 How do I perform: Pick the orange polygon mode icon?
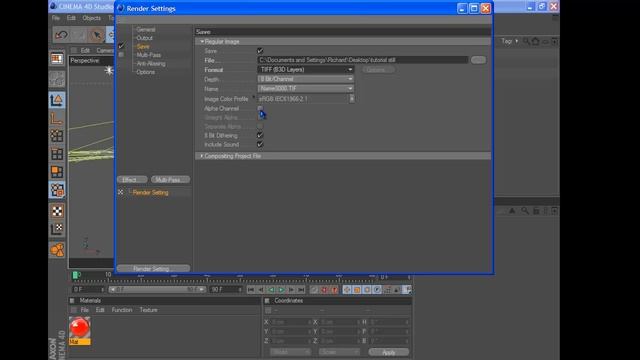click(57, 172)
